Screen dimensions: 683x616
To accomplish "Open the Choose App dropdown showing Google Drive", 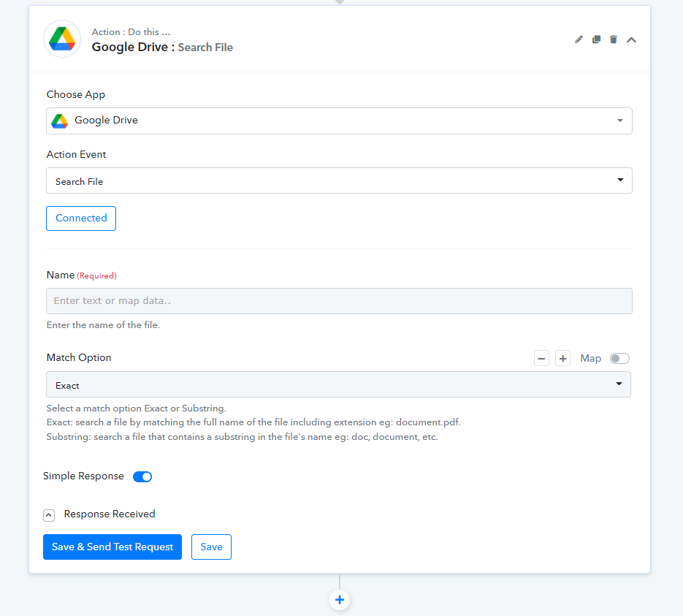I will tap(339, 121).
